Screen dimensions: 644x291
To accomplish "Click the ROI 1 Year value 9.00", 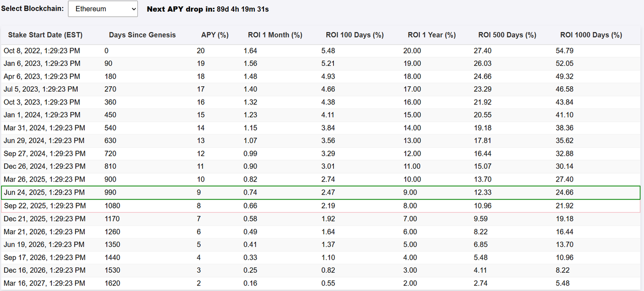I will click(411, 192).
